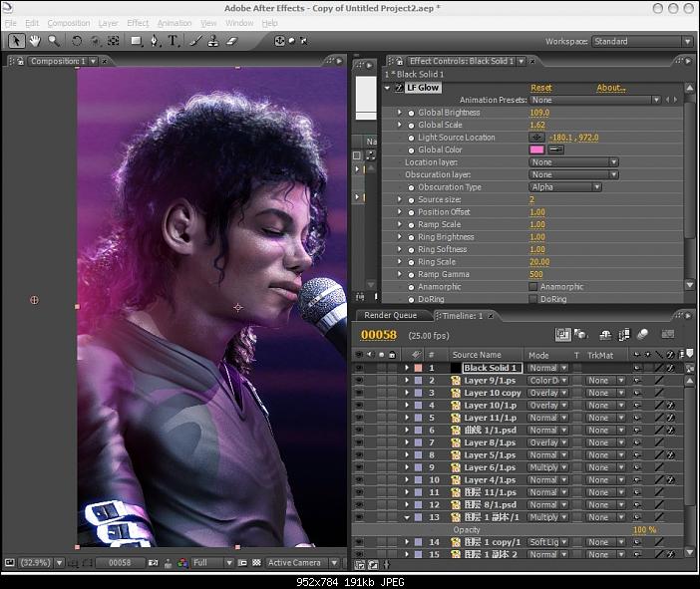This screenshot has height=589, width=700.
Task: Click the pink Global Color swatch
Action: pyautogui.click(x=537, y=149)
